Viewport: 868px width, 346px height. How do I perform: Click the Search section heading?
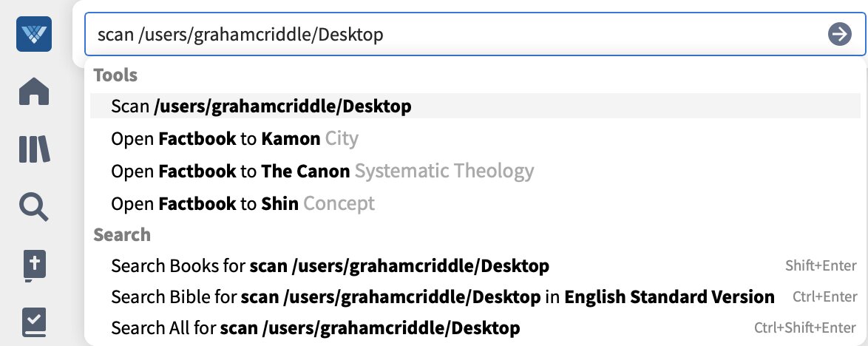pos(122,234)
